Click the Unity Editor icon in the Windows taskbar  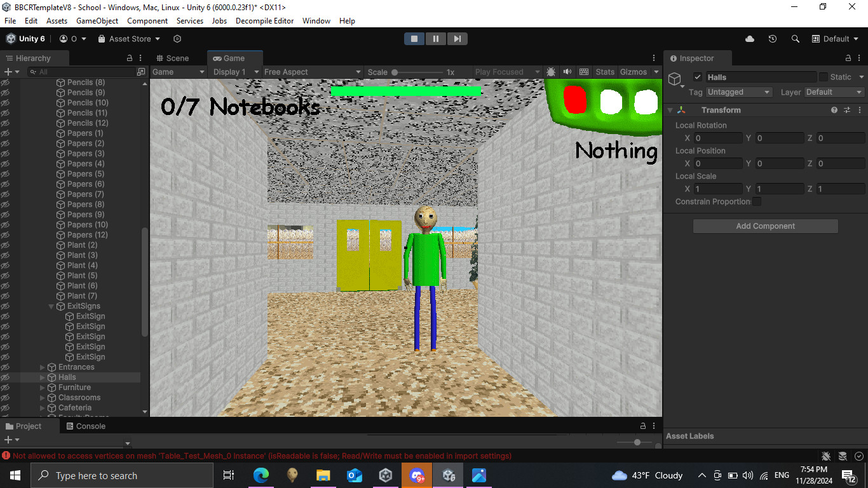[x=448, y=475]
